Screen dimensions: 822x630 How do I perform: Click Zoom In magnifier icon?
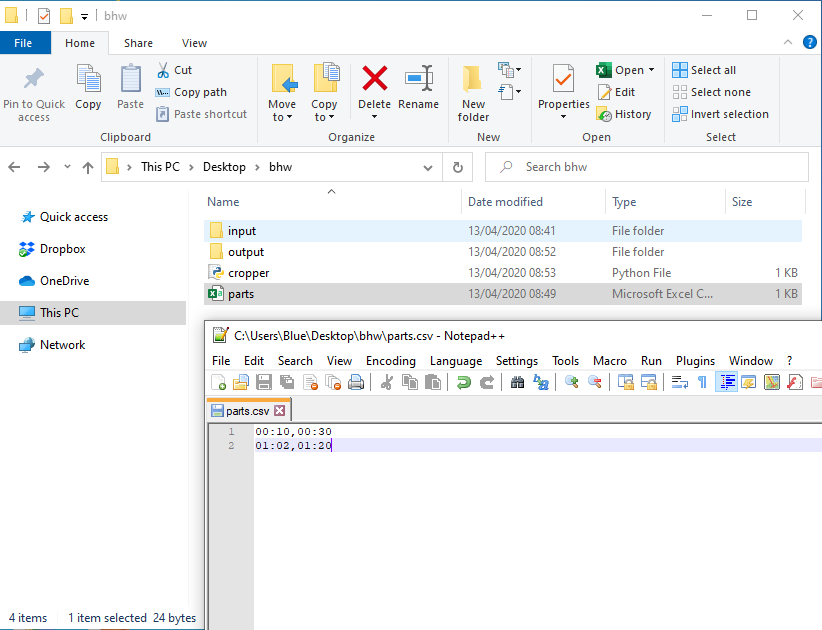point(571,382)
